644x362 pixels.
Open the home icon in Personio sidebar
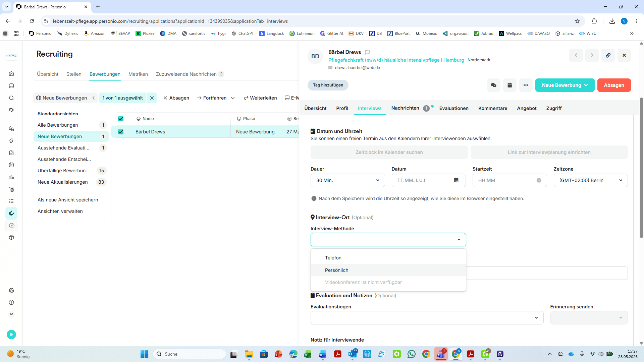pyautogui.click(x=11, y=74)
